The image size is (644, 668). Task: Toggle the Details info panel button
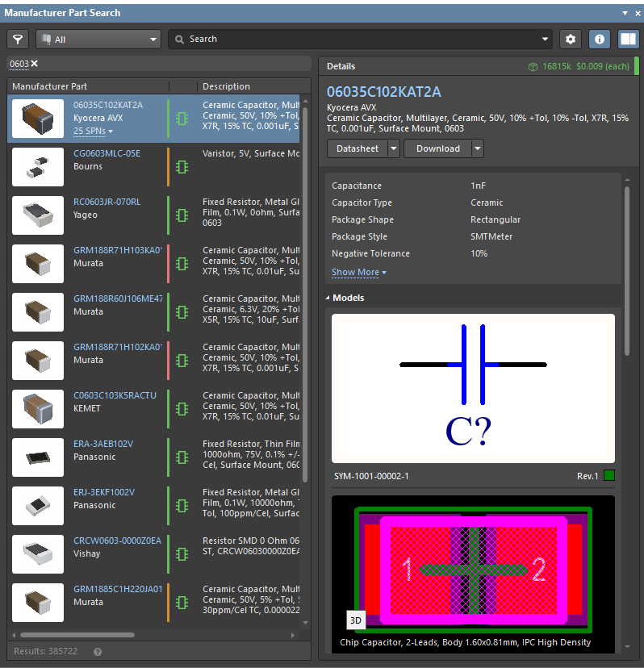pyautogui.click(x=599, y=39)
